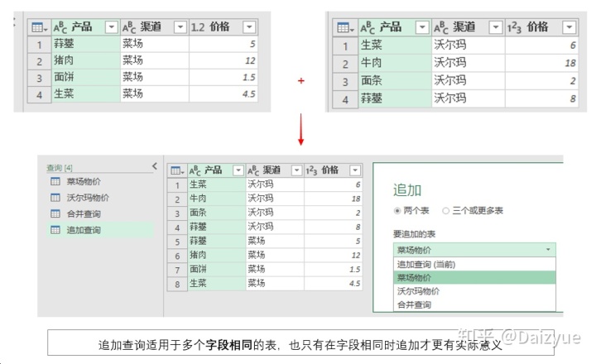596x364 pixels.
Task: Click row number 1 in top-left table
Action: [40, 45]
